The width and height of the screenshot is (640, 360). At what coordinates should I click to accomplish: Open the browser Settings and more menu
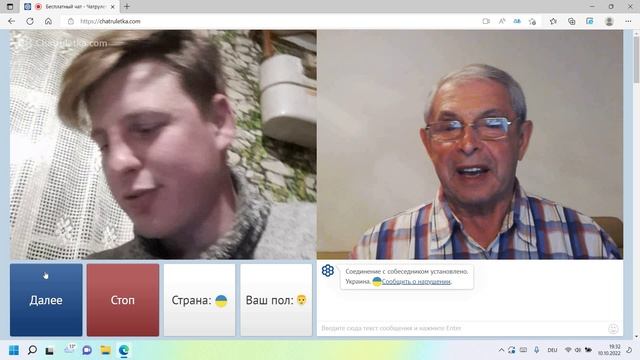[x=628, y=21]
